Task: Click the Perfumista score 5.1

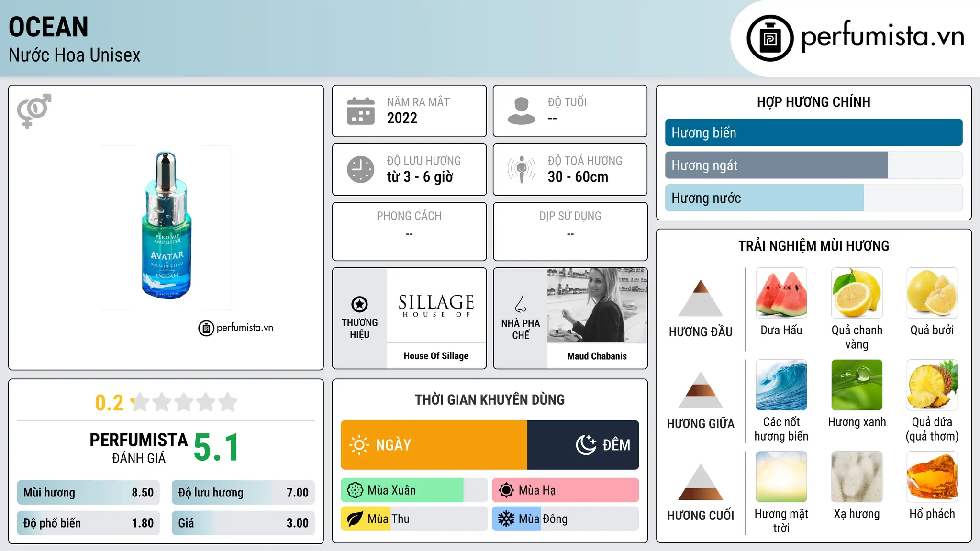Action: click(x=216, y=448)
